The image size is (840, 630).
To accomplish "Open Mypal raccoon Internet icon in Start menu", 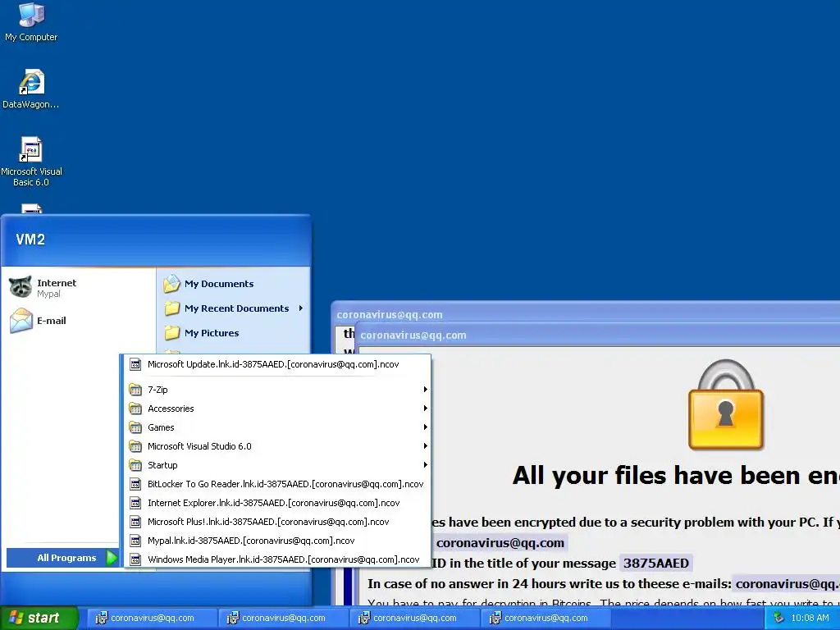I will coord(21,287).
